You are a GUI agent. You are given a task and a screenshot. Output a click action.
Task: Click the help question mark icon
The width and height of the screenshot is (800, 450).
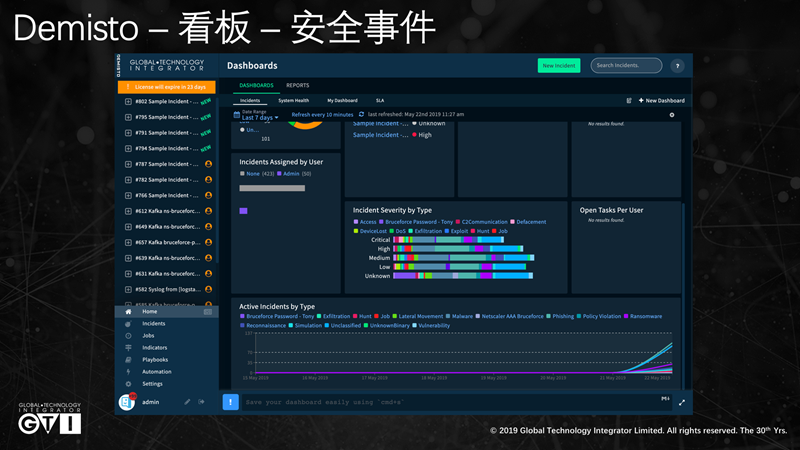point(677,66)
